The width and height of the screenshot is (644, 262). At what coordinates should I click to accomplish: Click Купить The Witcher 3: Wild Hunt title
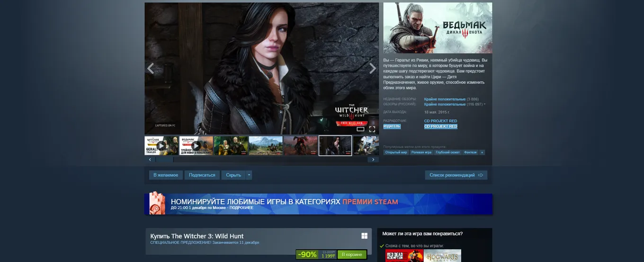(x=197, y=236)
